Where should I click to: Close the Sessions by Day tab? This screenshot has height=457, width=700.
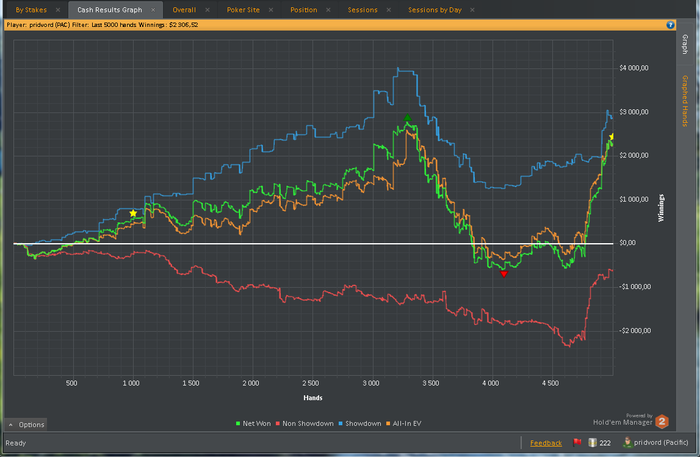click(x=472, y=10)
